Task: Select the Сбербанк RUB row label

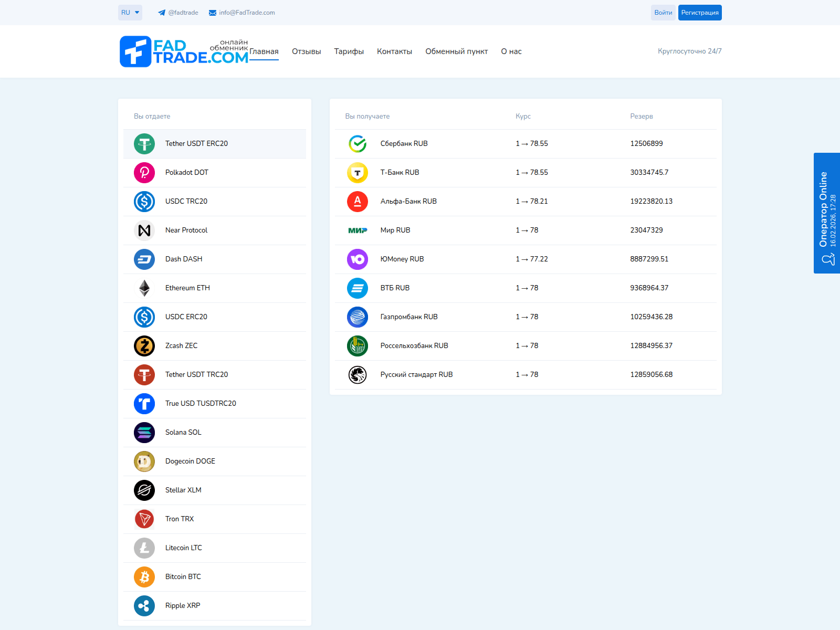Action: [x=404, y=144]
